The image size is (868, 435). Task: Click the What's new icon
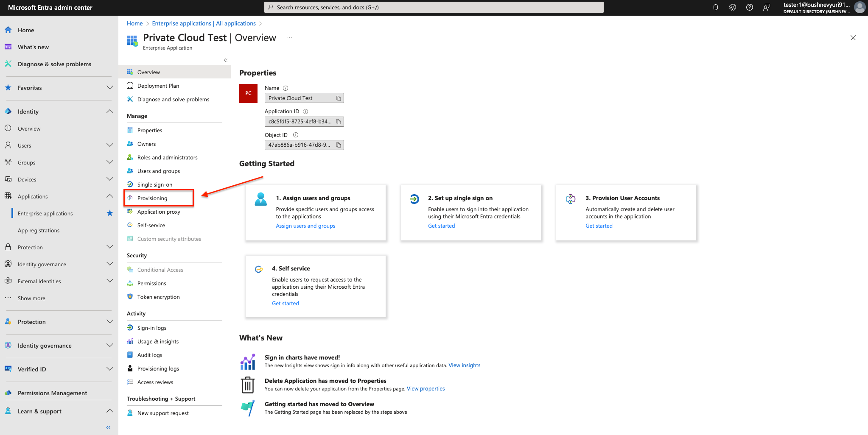tap(8, 47)
